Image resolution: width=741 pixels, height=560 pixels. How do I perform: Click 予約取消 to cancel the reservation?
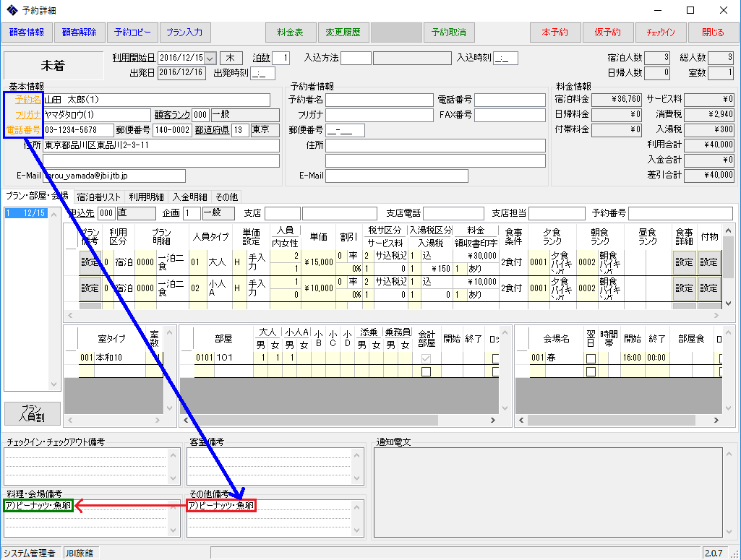(448, 33)
